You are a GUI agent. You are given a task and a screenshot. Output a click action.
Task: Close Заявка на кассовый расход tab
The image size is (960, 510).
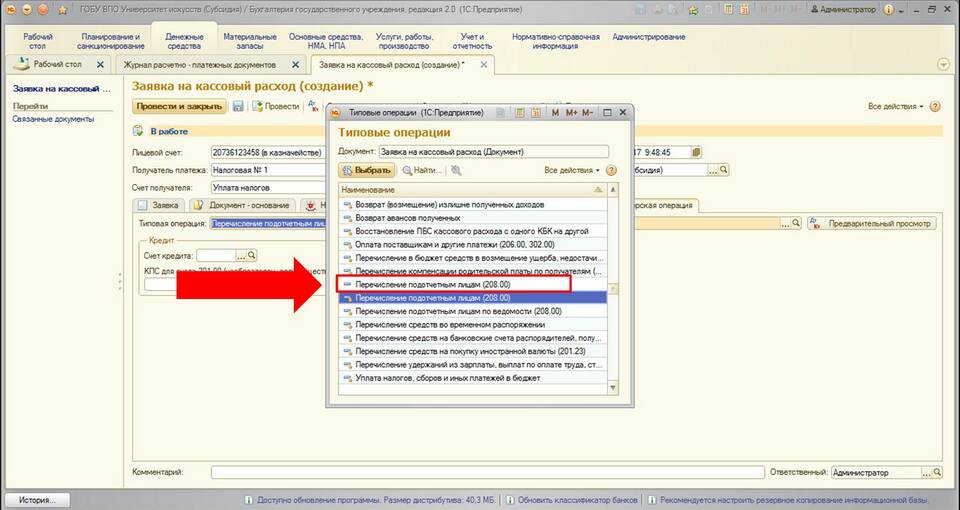484,64
